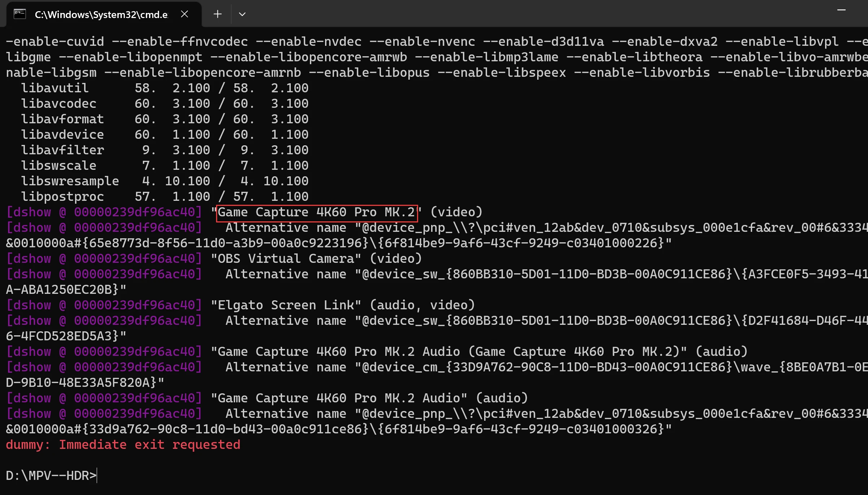This screenshot has width=868, height=495.
Task: Click the libavcodec version line
Action: click(x=165, y=104)
